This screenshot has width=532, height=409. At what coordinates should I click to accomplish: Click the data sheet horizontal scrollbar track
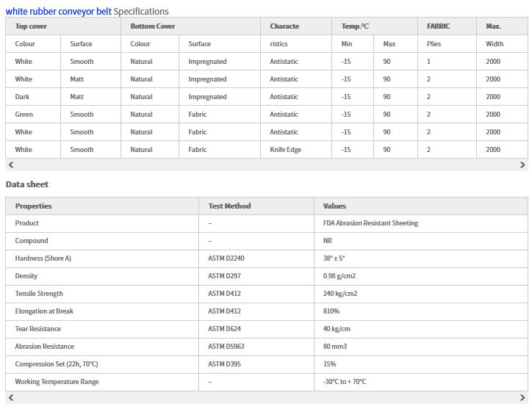[x=266, y=398]
